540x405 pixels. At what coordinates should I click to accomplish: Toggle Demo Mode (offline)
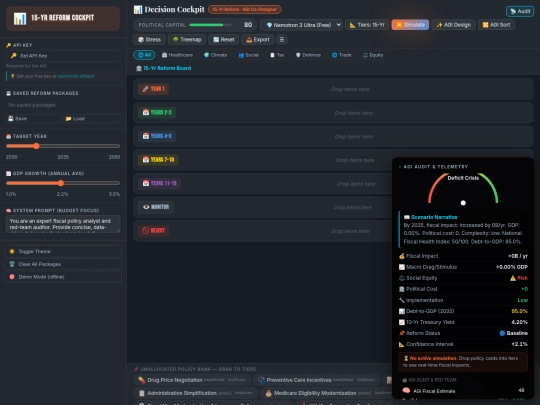(63, 277)
